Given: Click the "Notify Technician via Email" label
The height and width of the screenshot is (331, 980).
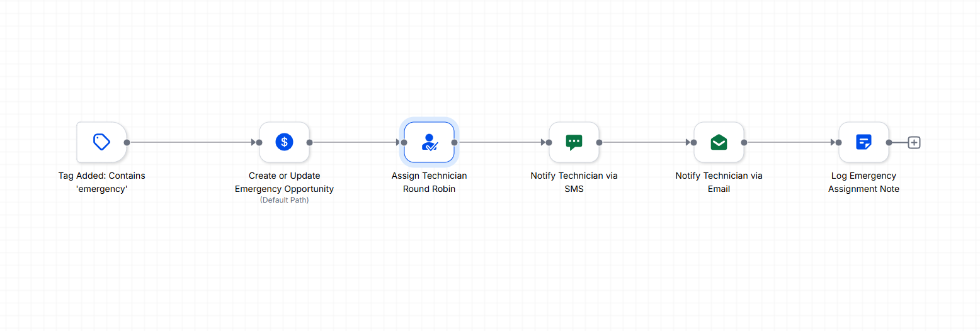Looking at the screenshot, I should click(x=719, y=182).
